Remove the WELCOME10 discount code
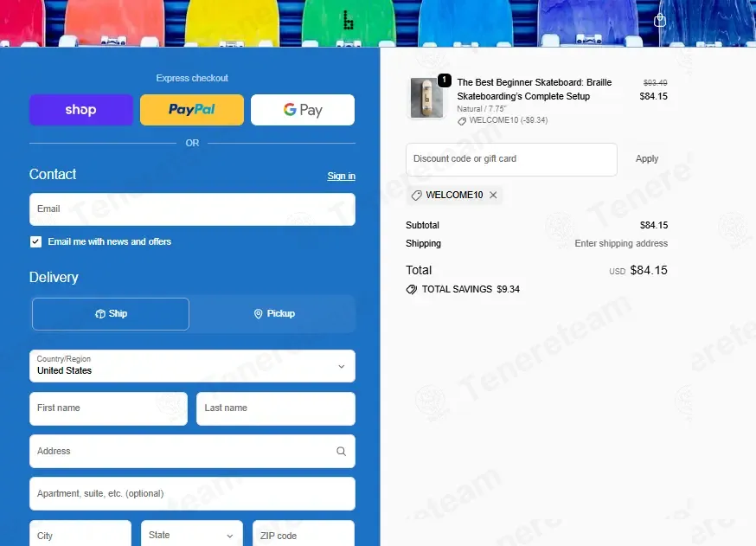This screenshot has width=756, height=546. pos(493,195)
